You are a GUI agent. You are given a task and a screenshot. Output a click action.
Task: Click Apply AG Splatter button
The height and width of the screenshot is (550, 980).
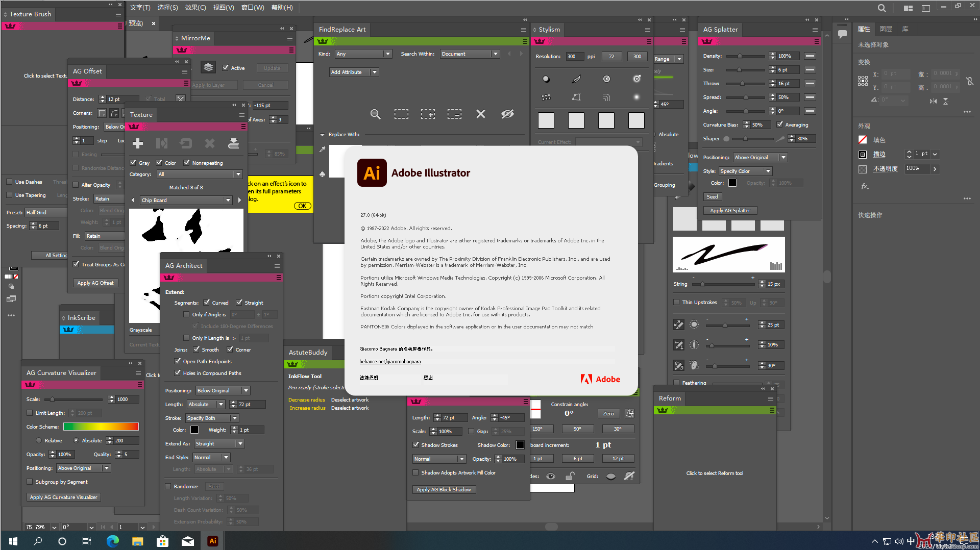point(730,210)
